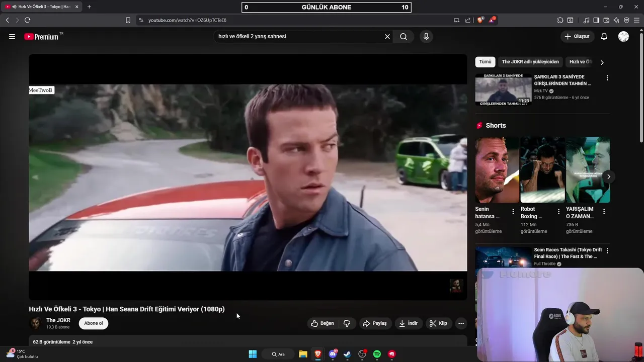
Task: Open Windows Start menu
Action: pos(253,354)
